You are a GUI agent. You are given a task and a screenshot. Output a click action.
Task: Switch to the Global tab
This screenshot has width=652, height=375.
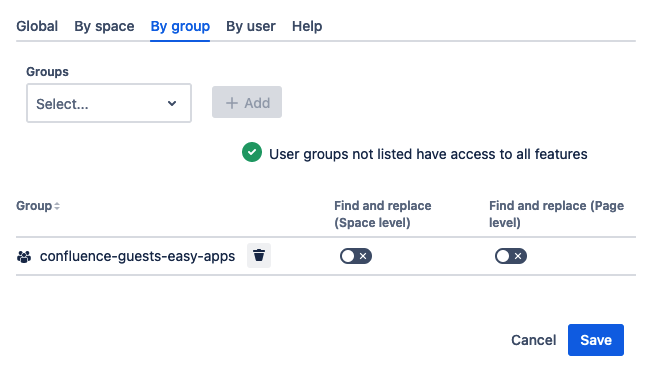tap(37, 26)
